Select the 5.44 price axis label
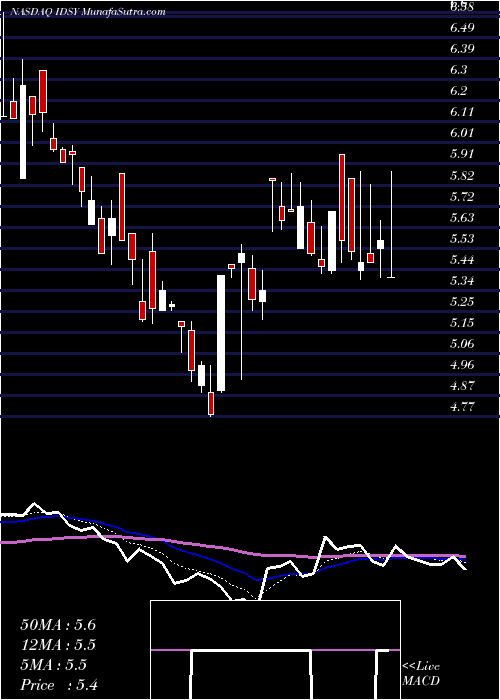The width and height of the screenshot is (500, 700). pos(462,259)
